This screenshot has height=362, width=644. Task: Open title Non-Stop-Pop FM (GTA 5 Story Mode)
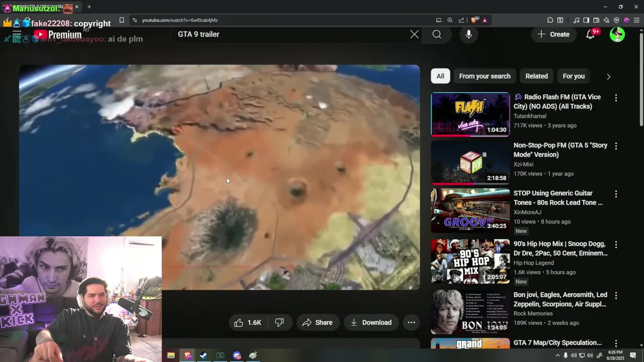point(560,150)
